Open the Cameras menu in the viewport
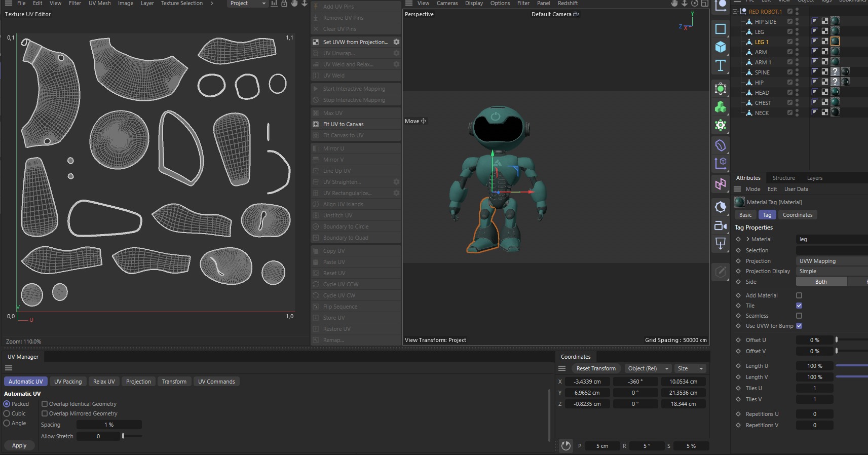868x455 pixels. tap(447, 4)
